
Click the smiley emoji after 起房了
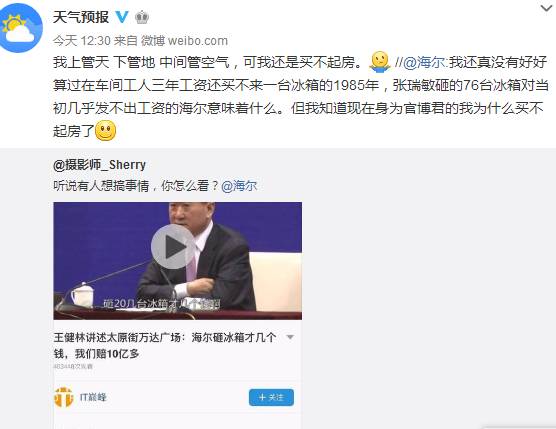pos(105,130)
